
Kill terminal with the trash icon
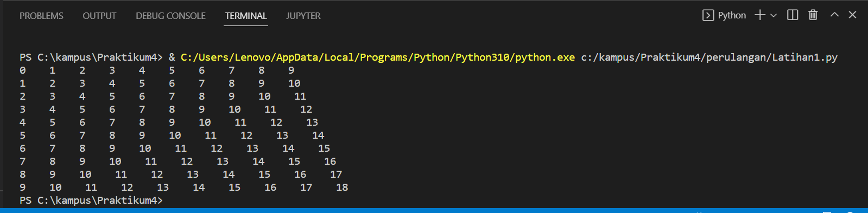(x=813, y=15)
